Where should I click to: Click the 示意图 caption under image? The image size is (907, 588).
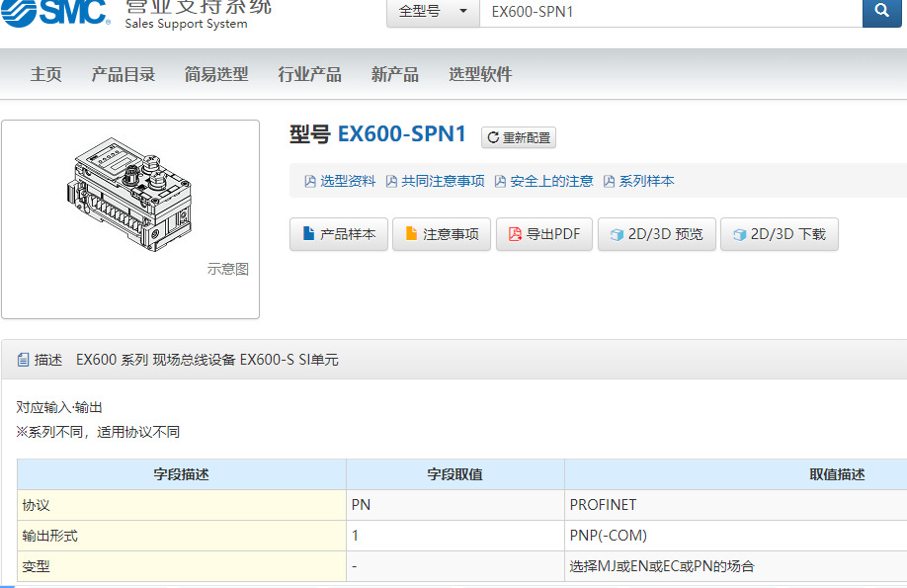[x=228, y=269]
